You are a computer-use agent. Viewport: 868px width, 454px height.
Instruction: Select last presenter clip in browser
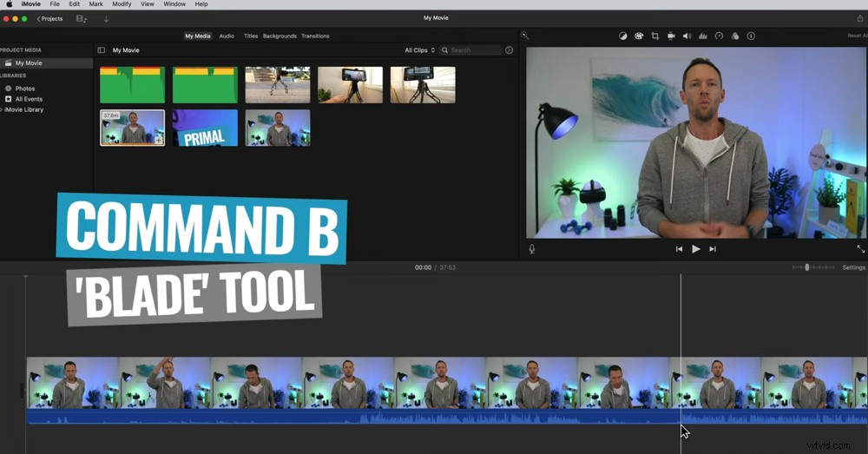[278, 128]
